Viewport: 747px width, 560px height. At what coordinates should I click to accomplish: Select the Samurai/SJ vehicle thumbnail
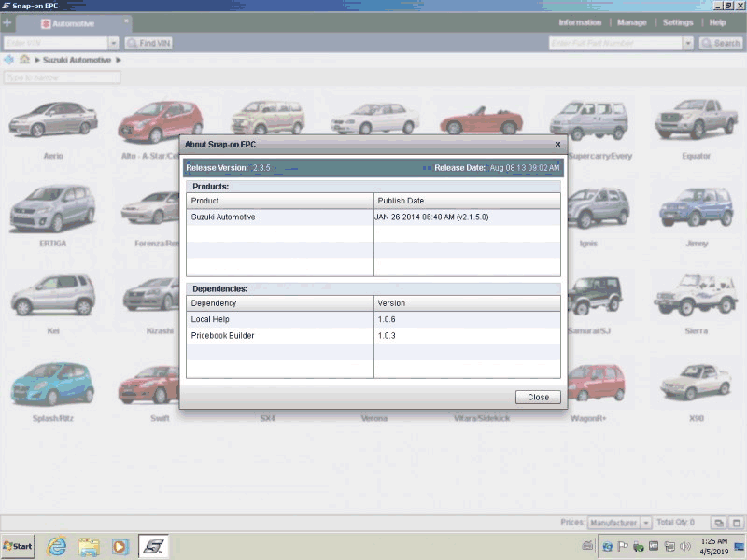pos(596,296)
